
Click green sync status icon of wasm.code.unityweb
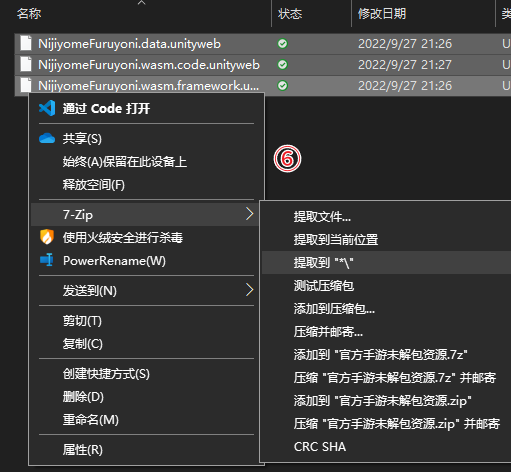click(x=282, y=64)
